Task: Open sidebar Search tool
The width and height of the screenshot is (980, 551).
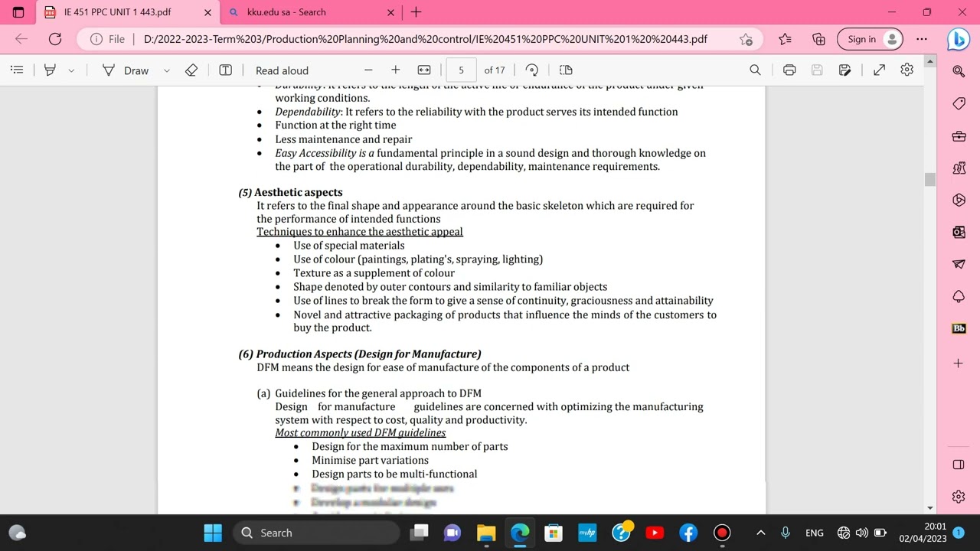Action: [959, 71]
